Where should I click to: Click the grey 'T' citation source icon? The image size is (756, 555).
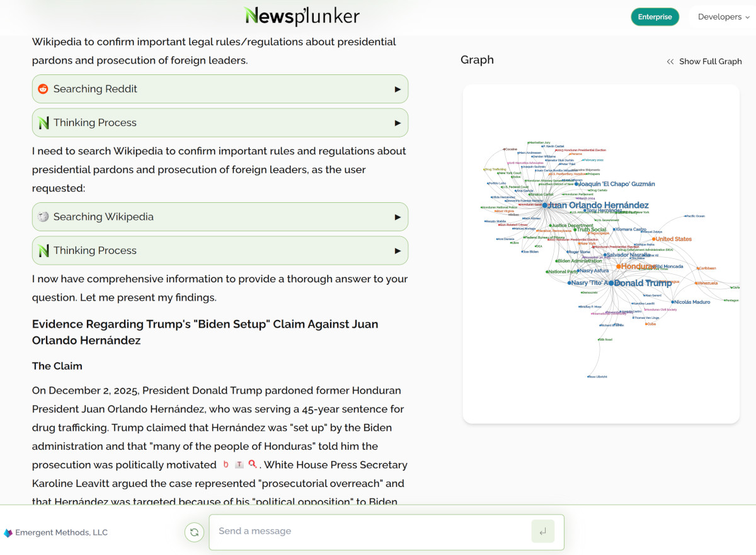click(x=239, y=465)
